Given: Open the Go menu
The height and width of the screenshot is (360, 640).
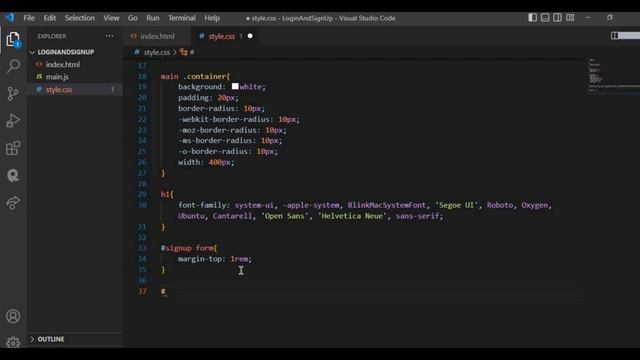Looking at the screenshot, I should (133, 18).
